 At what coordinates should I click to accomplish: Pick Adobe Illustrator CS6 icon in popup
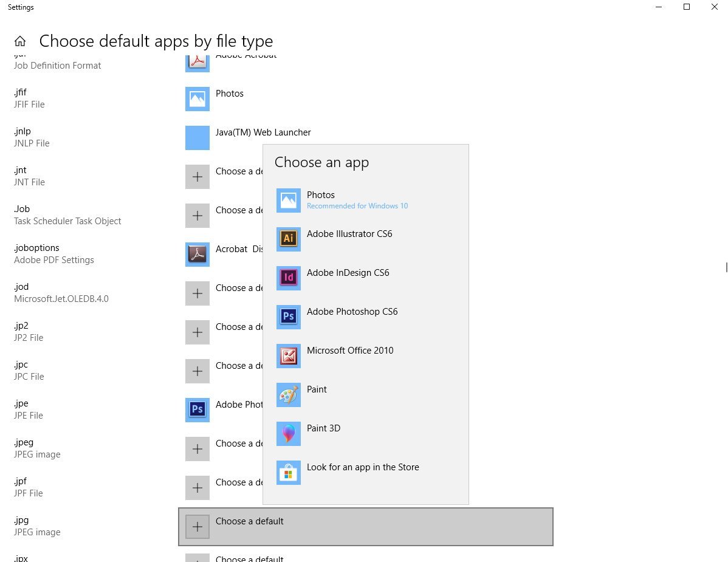click(288, 239)
